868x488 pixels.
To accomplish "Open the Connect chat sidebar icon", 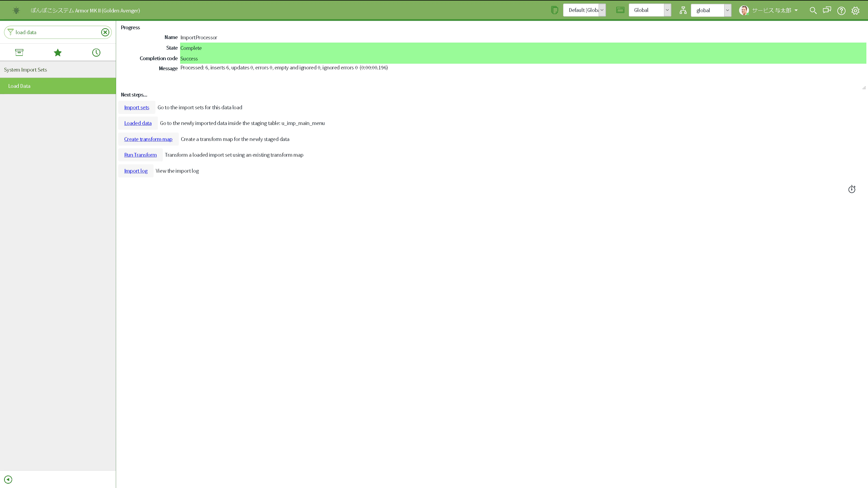I will [827, 10].
